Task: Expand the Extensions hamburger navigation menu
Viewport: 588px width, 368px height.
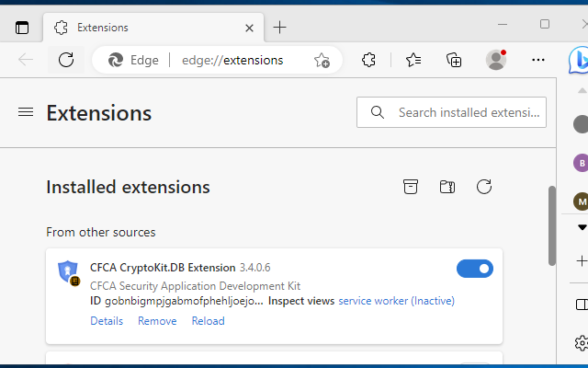Action: click(x=26, y=112)
